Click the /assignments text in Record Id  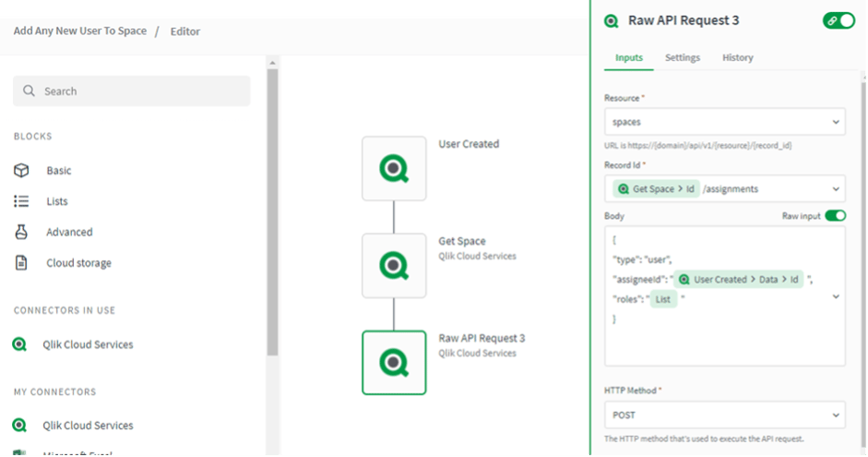(731, 189)
